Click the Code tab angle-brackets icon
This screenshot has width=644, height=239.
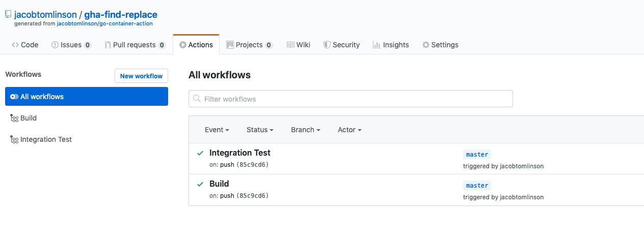pos(15,45)
